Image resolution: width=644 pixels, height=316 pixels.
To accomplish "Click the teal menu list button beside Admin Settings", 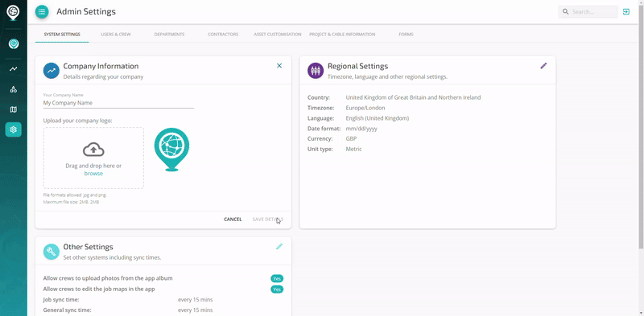I will pos(42,11).
